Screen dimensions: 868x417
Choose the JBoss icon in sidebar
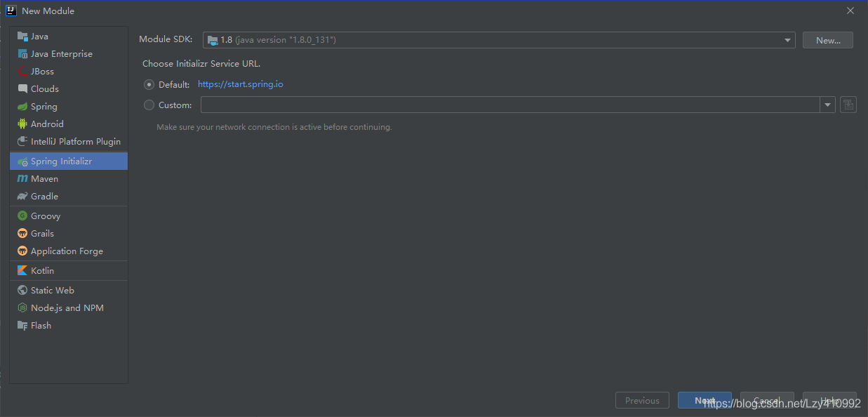pyautogui.click(x=22, y=72)
